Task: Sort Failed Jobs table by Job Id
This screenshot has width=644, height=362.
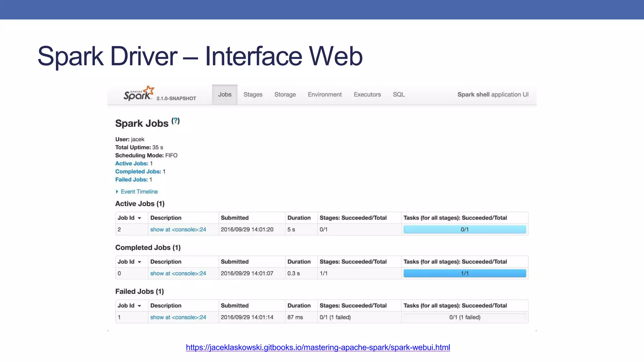Action: tap(129, 306)
